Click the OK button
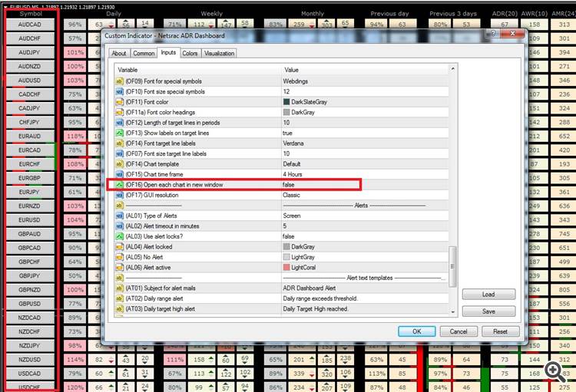Viewport: 576px width, 392px height. 416,331
